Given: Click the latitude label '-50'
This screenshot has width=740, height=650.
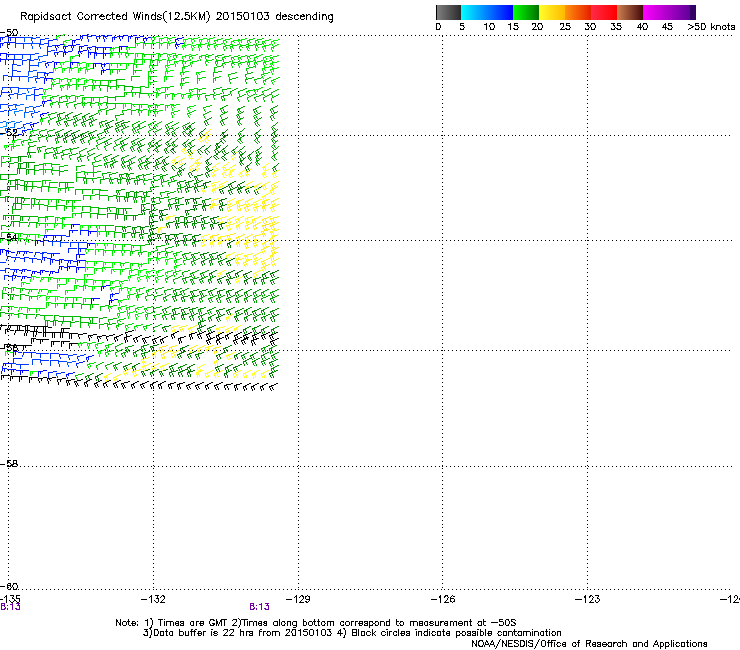Looking at the screenshot, I should click(x=9, y=33).
